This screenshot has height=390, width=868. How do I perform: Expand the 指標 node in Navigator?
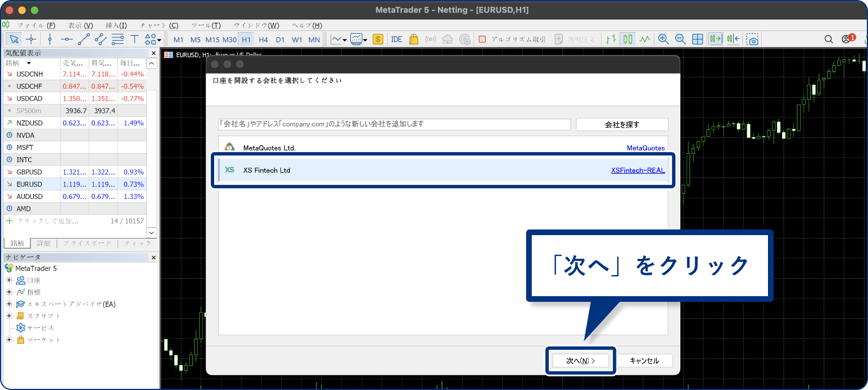9,292
